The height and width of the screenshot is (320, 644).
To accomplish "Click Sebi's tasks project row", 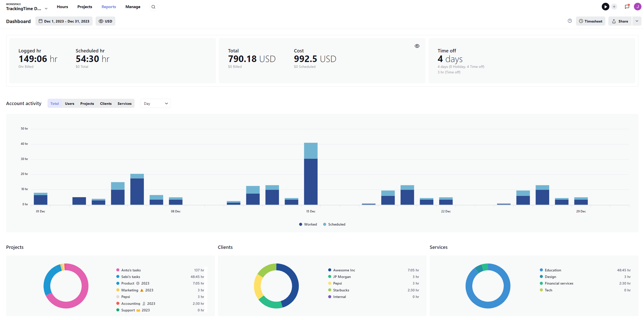I will click(x=160, y=277).
